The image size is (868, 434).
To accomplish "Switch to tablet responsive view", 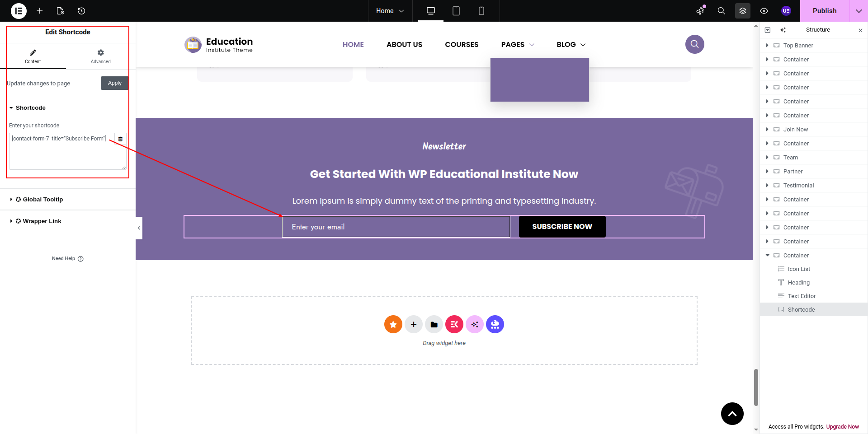I will point(456,11).
